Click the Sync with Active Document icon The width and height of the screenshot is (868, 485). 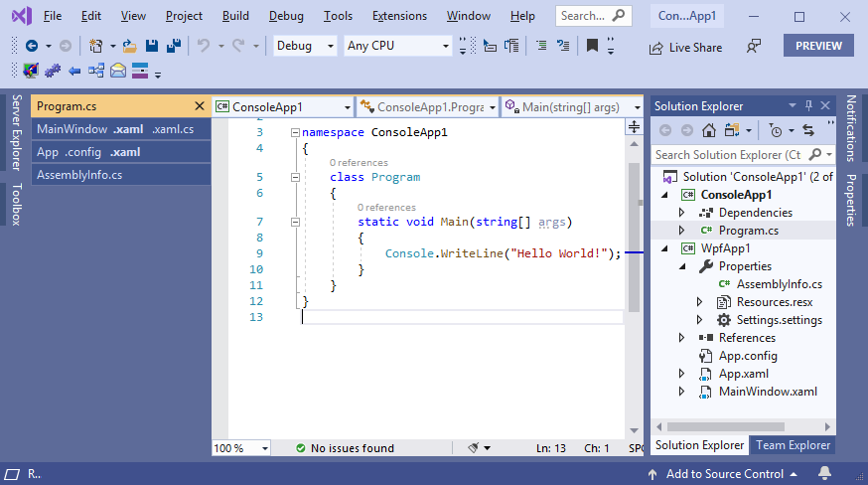pyautogui.click(x=808, y=130)
